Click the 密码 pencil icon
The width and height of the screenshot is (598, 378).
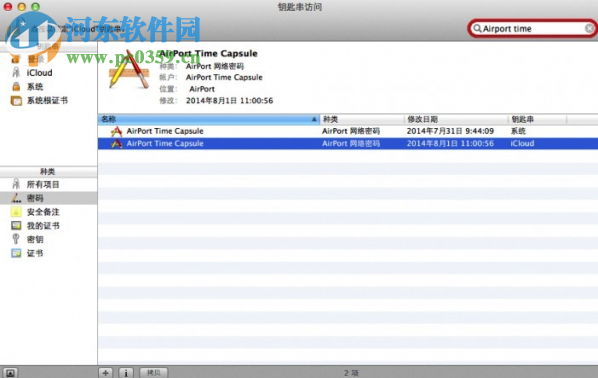point(16,198)
